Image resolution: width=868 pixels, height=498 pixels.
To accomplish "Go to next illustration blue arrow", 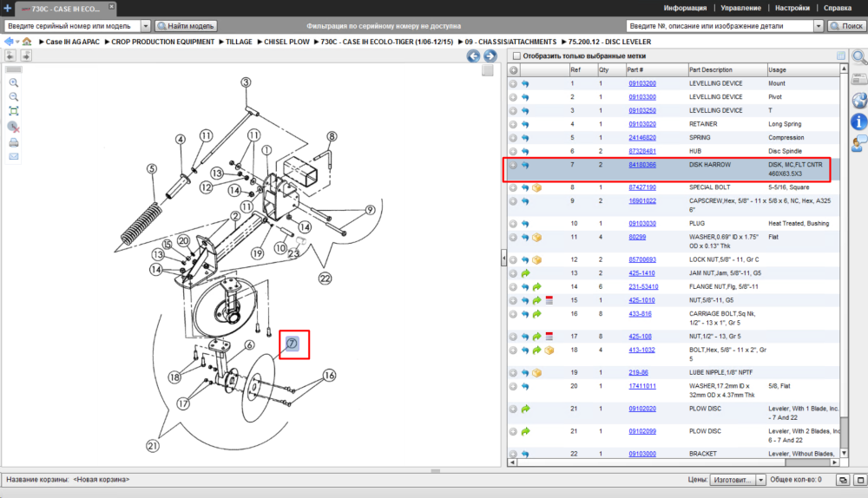I will (x=490, y=56).
